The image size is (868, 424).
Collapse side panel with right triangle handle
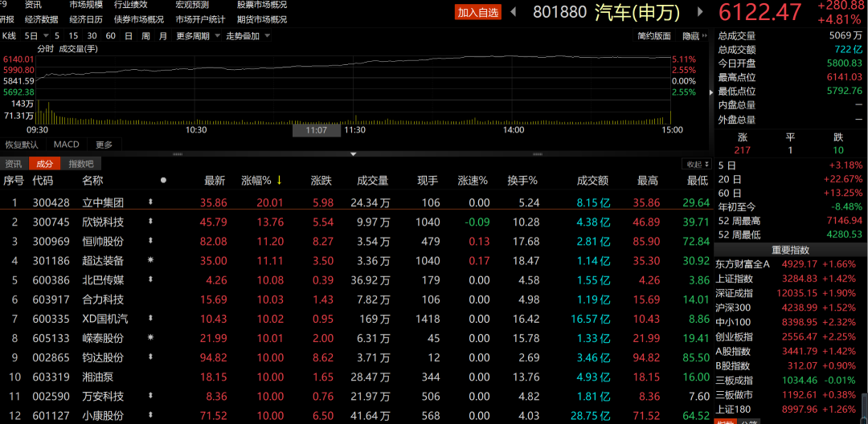pos(711,92)
